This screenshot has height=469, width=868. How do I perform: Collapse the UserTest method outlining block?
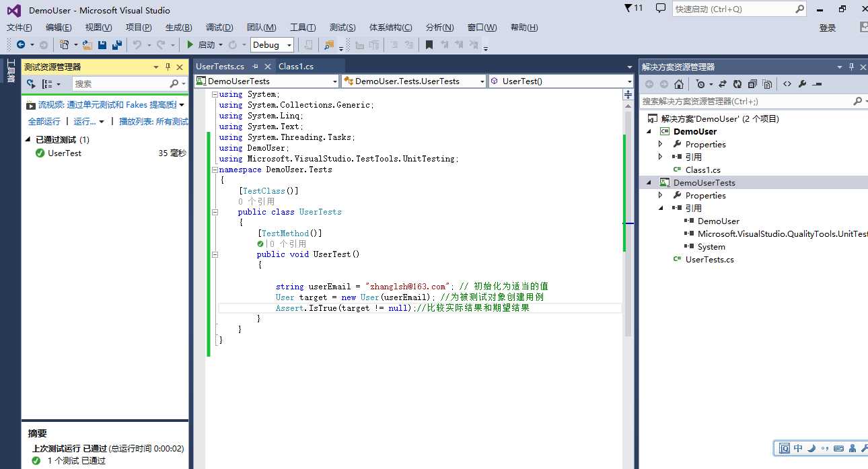(x=215, y=255)
